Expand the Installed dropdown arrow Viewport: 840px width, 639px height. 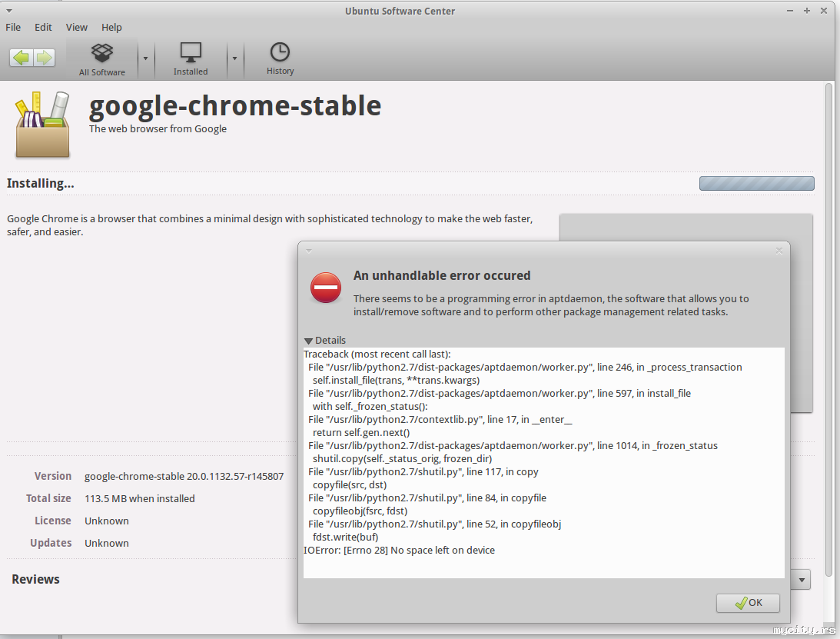[234, 58]
